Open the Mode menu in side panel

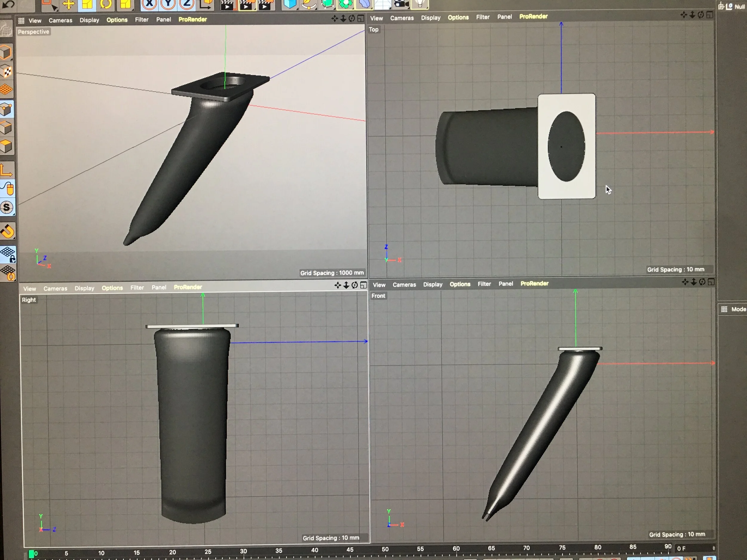pos(738,309)
